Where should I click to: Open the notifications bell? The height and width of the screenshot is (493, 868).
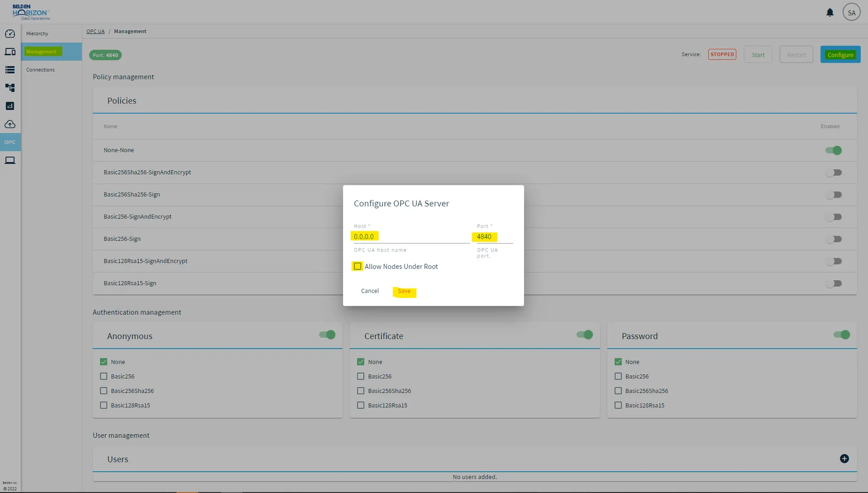tap(830, 12)
